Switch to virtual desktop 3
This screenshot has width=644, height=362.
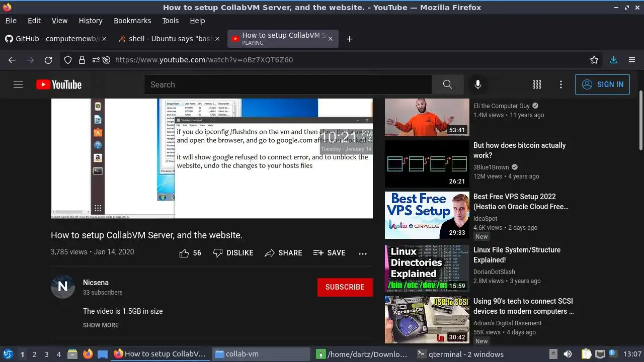(46, 354)
